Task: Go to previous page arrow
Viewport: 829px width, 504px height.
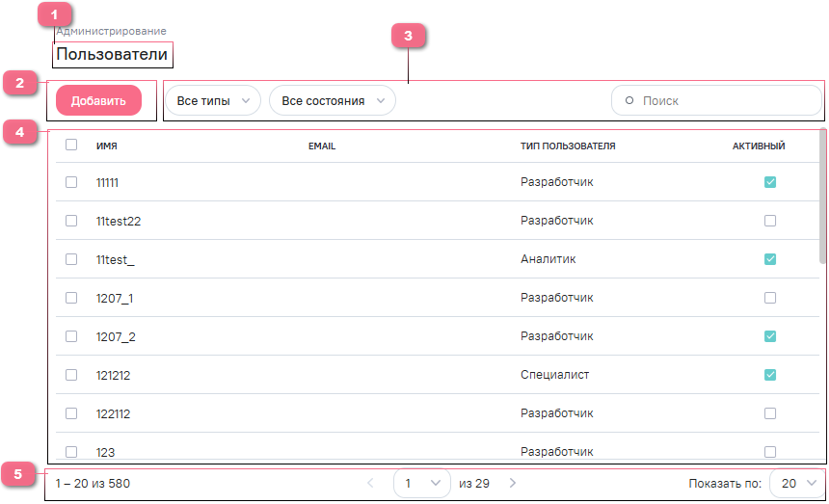Action: click(x=371, y=483)
